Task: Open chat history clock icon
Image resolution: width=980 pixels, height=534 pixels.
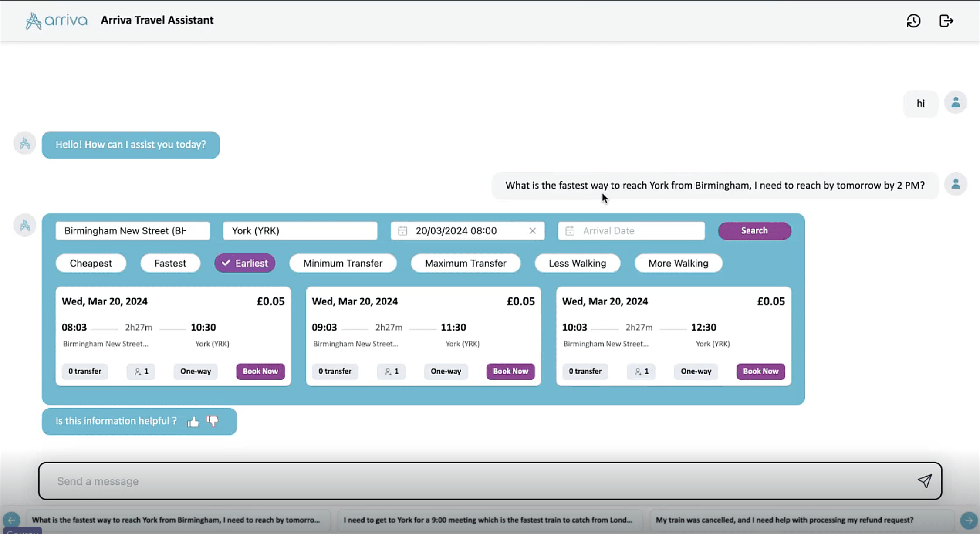Action: click(x=913, y=20)
